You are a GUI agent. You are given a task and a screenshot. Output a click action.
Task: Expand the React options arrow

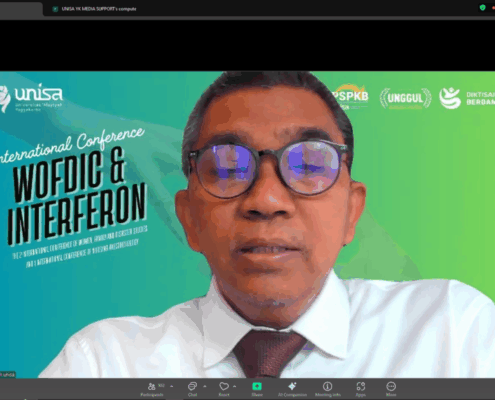(x=235, y=386)
